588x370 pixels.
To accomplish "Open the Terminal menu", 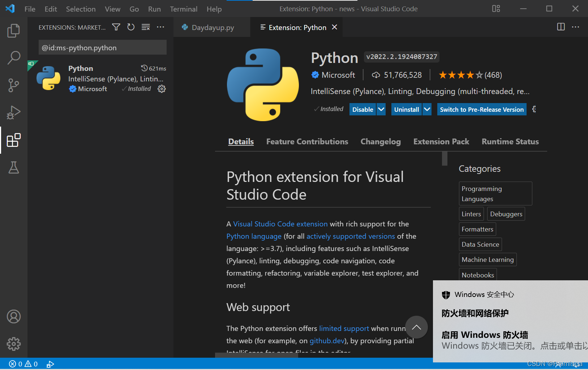I will 184,9.
